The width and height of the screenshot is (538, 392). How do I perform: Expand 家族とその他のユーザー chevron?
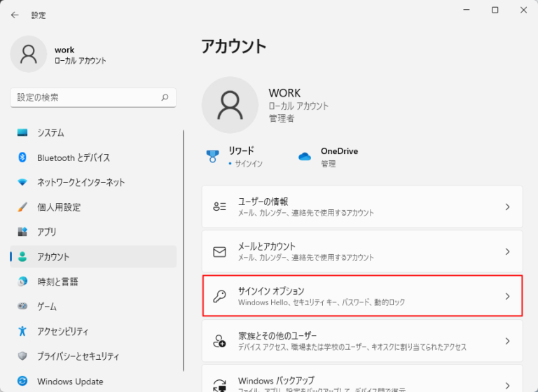[508, 341]
